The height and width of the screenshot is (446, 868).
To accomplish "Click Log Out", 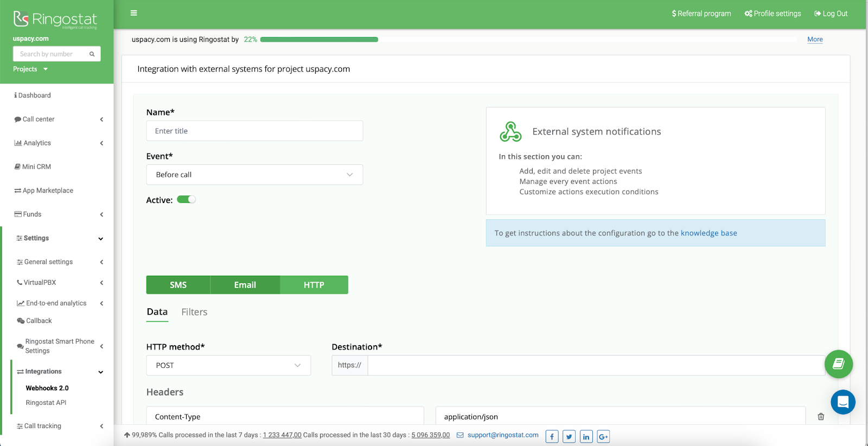I will (x=831, y=14).
